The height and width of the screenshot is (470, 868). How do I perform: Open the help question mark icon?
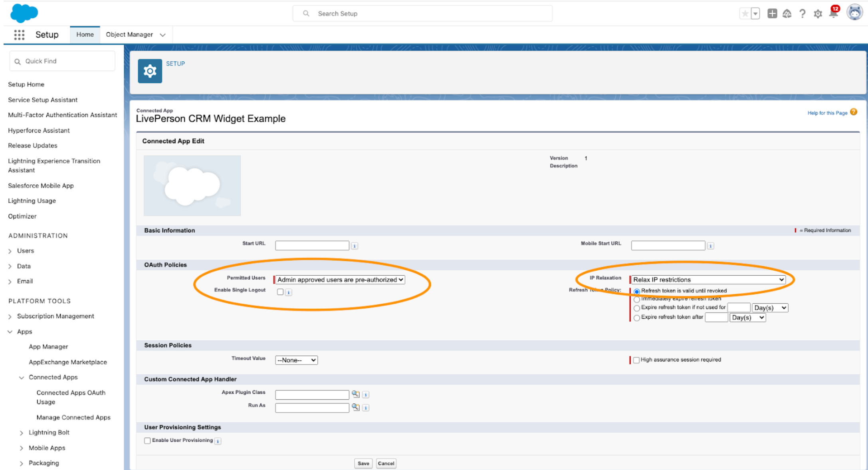click(x=802, y=14)
